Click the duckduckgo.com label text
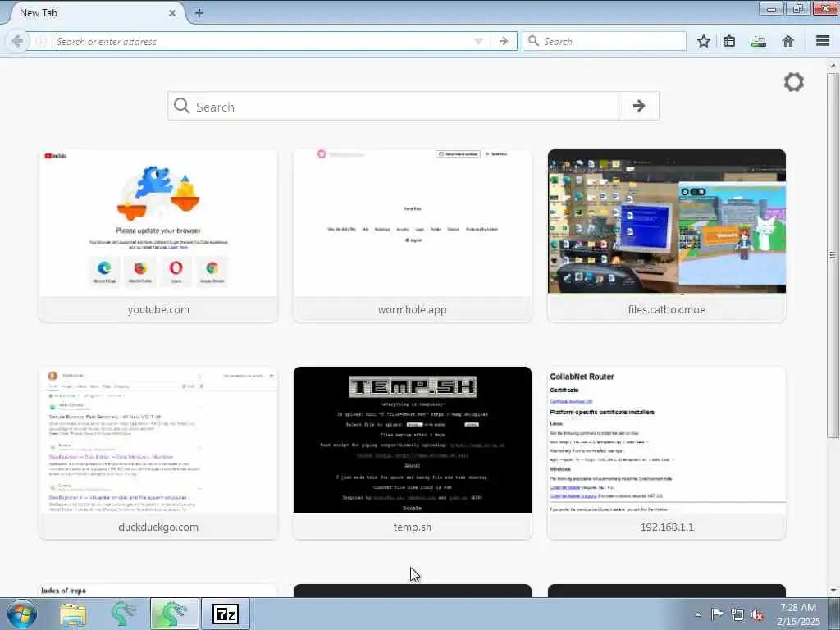Image resolution: width=840 pixels, height=630 pixels. [158, 527]
